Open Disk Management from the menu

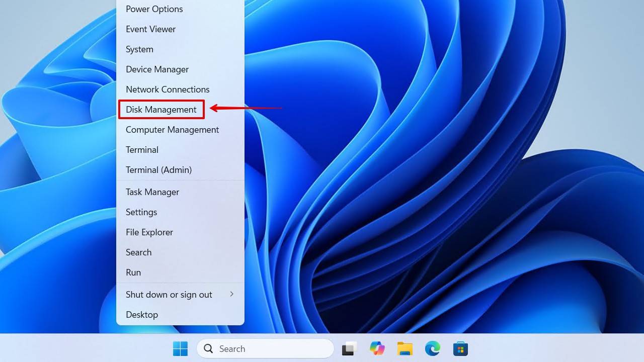click(161, 109)
